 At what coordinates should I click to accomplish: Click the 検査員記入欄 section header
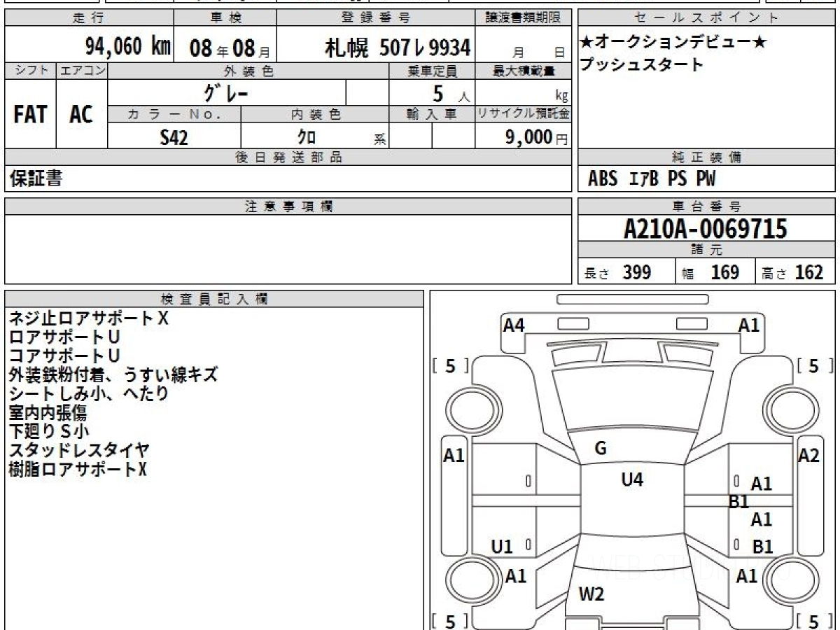(x=213, y=299)
